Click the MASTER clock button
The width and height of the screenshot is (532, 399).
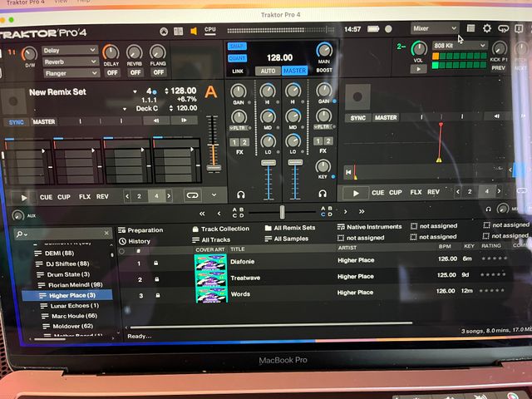point(295,71)
